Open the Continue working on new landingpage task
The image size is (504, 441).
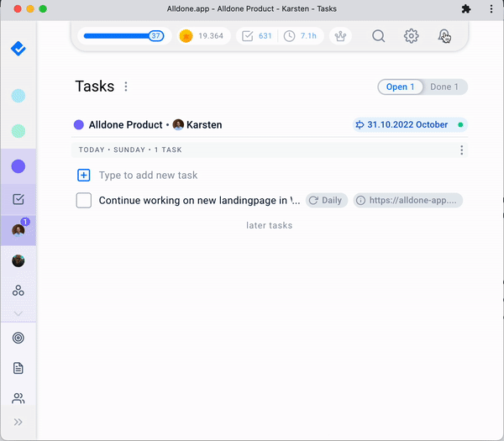tap(199, 201)
